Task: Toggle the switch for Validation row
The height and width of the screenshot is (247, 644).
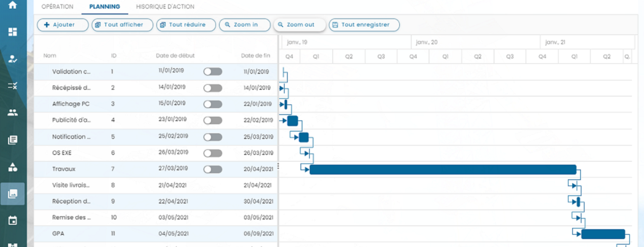Action: 213,72
